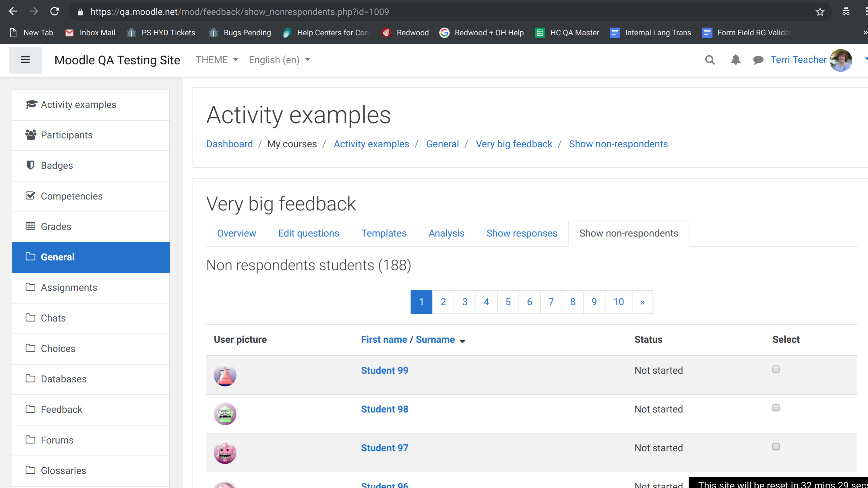
Task: Go to page 10 of results
Action: click(619, 302)
